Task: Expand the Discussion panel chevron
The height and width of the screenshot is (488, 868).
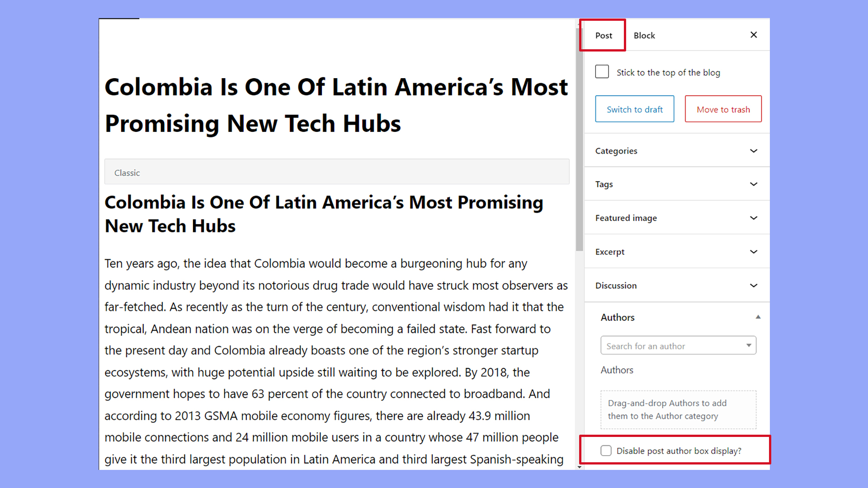Action: [754, 286]
